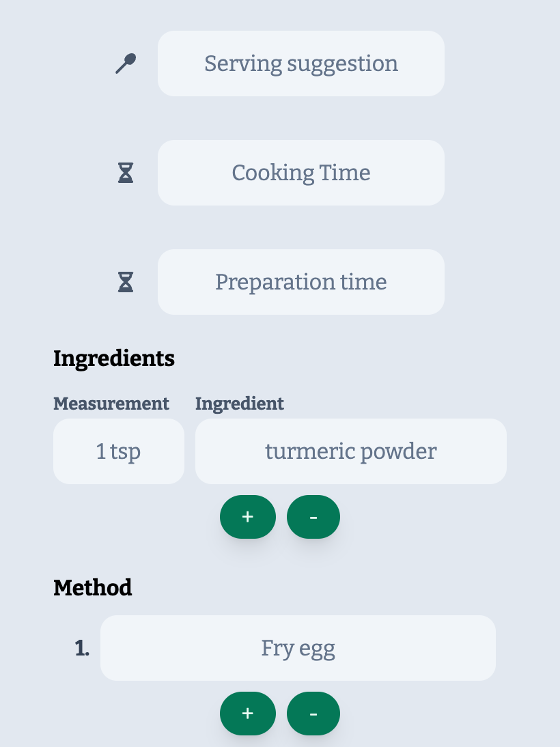The width and height of the screenshot is (560, 747).
Task: Focus the Serving suggestion field
Action: [301, 64]
